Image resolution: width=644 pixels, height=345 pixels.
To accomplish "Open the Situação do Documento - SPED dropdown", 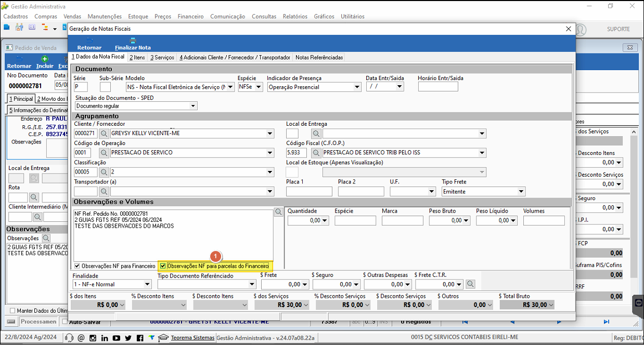I will (x=194, y=106).
